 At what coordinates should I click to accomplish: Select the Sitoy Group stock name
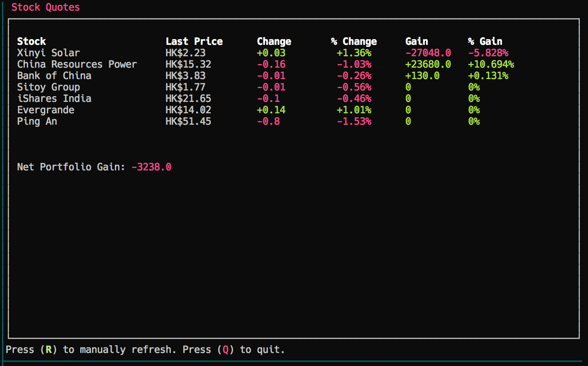(x=49, y=87)
